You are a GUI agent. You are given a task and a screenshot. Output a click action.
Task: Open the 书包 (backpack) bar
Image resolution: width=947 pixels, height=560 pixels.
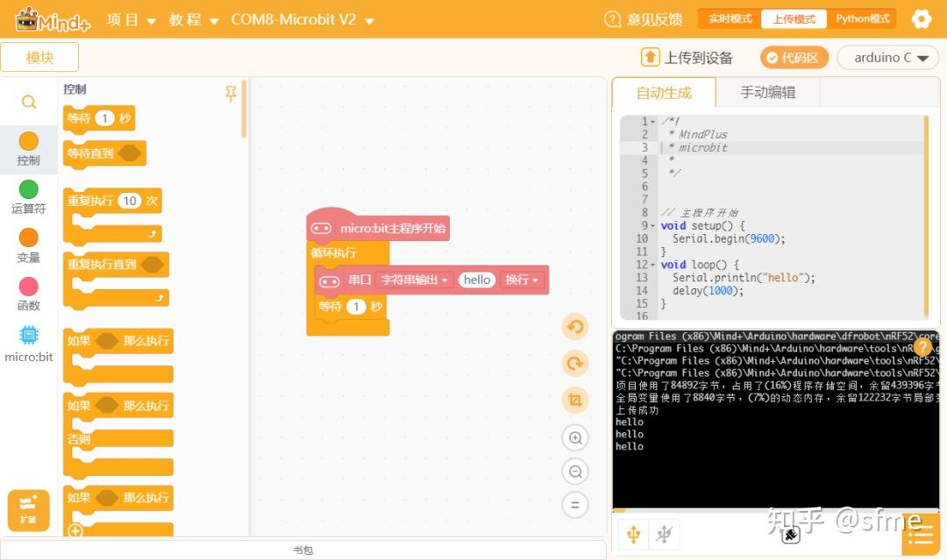303,550
